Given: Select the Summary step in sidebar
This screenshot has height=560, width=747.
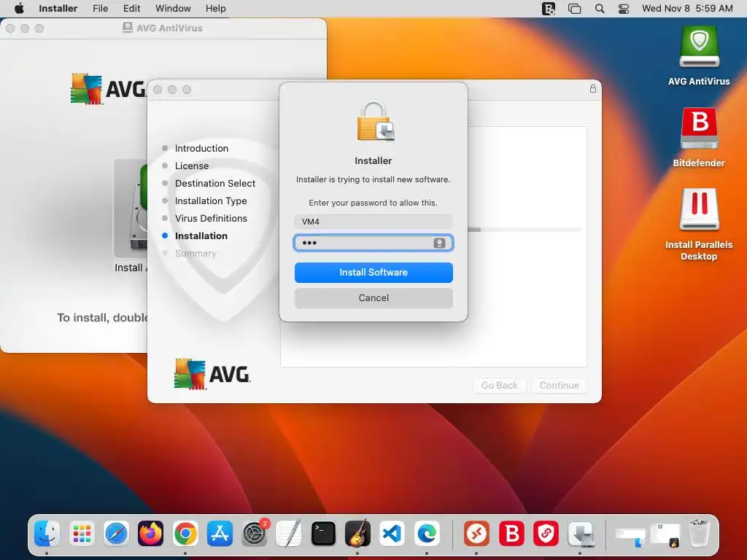Looking at the screenshot, I should (x=196, y=253).
